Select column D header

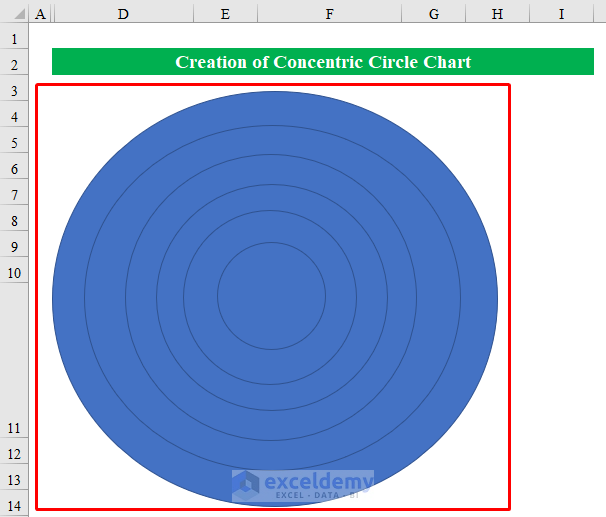pyautogui.click(x=124, y=14)
